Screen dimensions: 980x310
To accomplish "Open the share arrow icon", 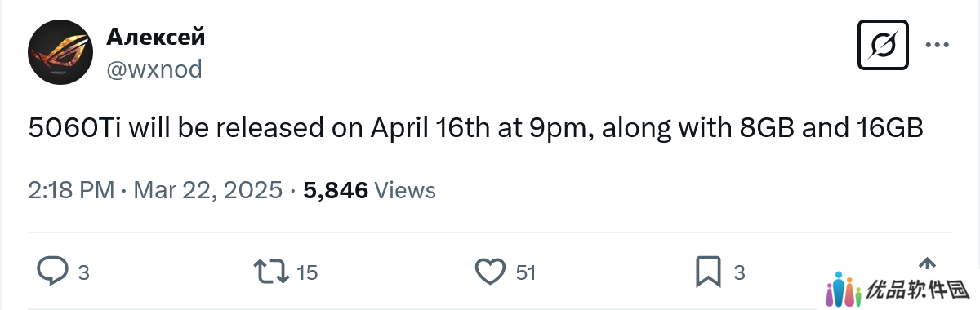I will 927,264.
